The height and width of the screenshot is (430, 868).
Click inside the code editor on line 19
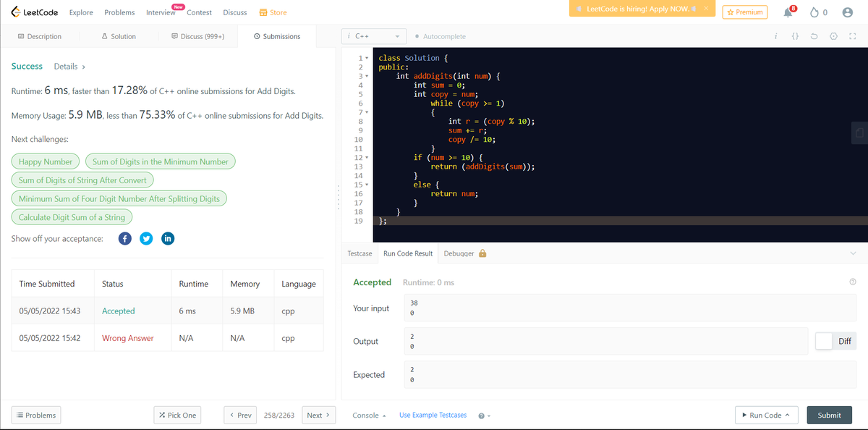620,221
